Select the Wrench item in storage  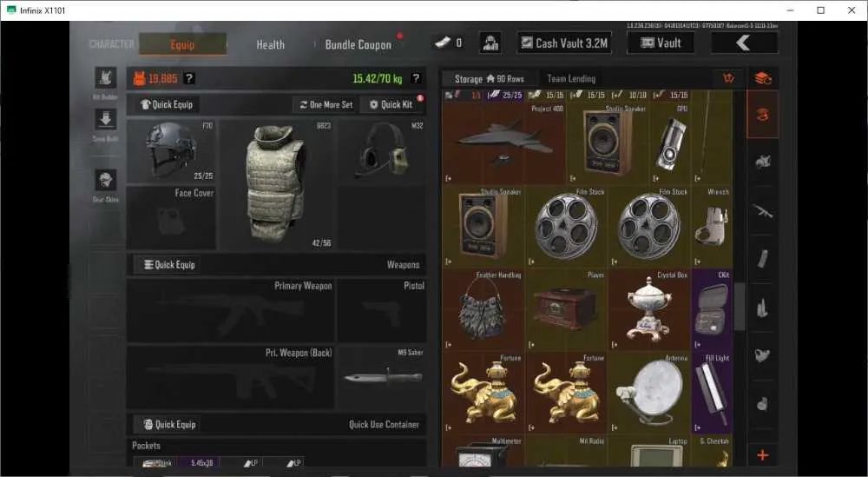click(x=712, y=227)
